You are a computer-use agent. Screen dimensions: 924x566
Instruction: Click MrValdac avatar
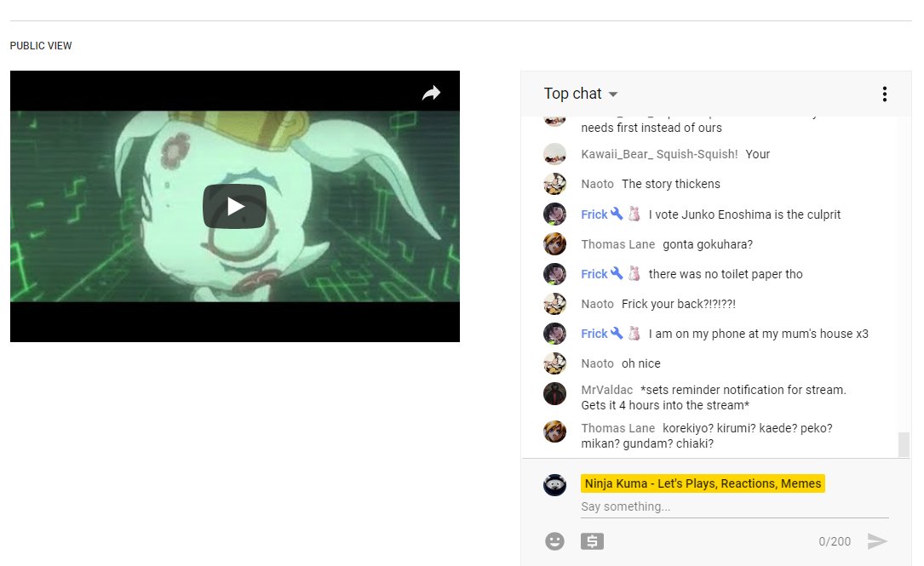point(554,393)
